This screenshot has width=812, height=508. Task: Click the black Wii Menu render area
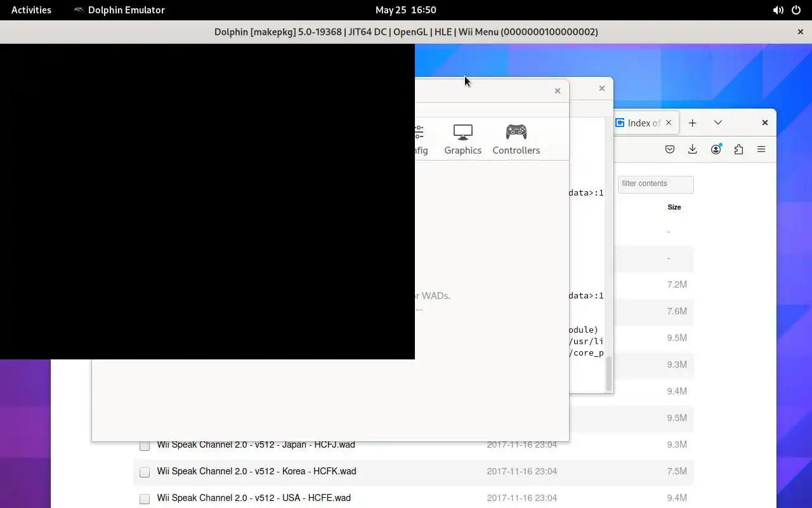[x=207, y=201]
